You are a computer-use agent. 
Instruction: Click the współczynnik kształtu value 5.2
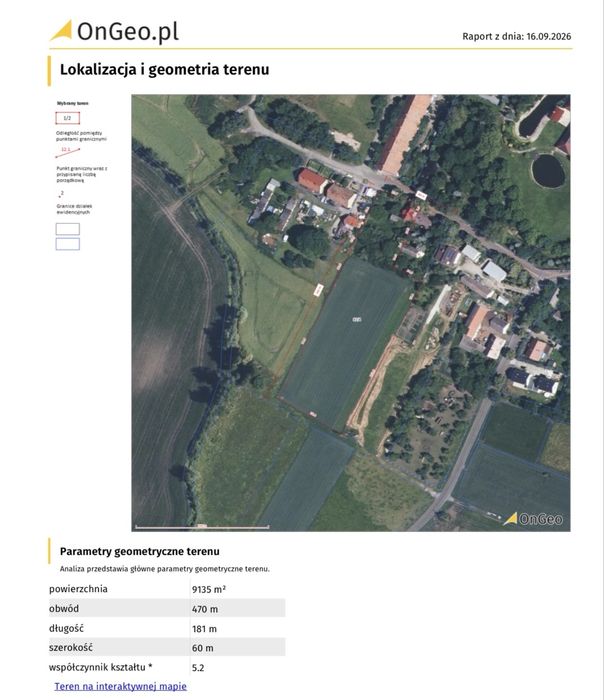click(x=198, y=668)
